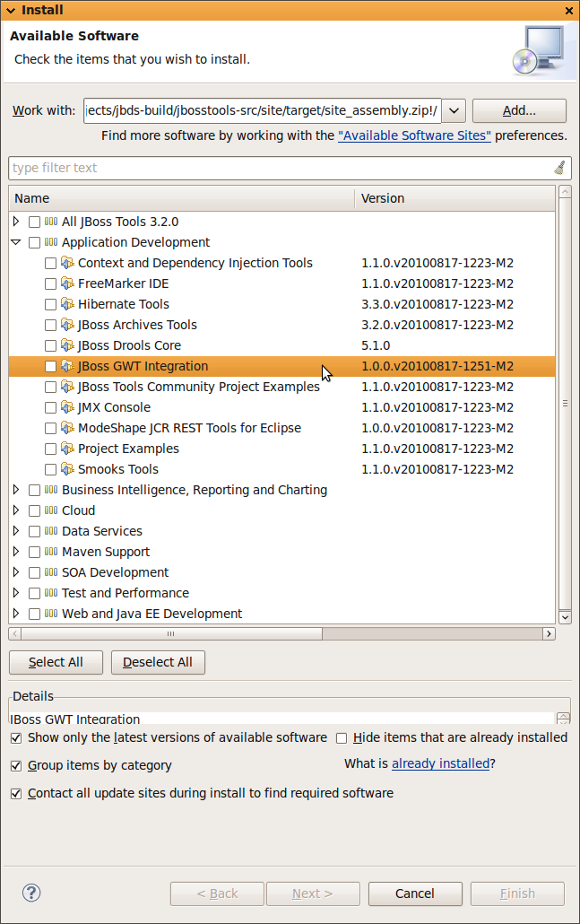
Task: Click the vertical scrollbar thumb of software list
Action: pyautogui.click(x=565, y=404)
